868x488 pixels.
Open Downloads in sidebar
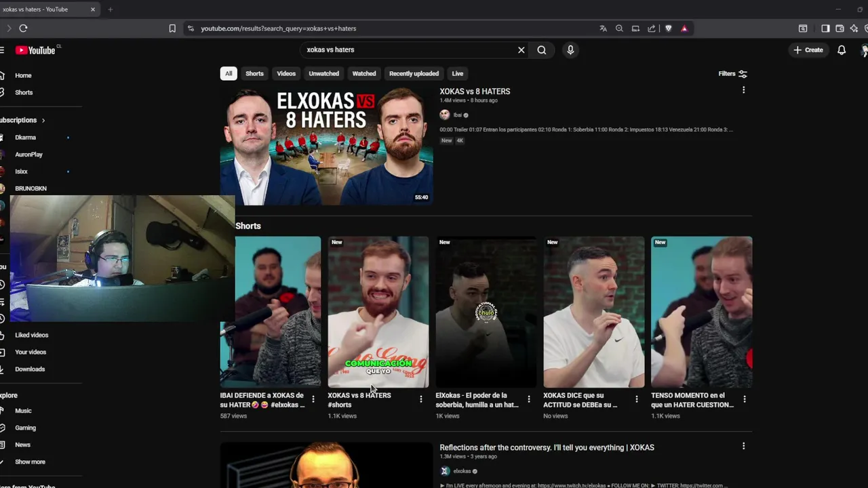point(30,369)
